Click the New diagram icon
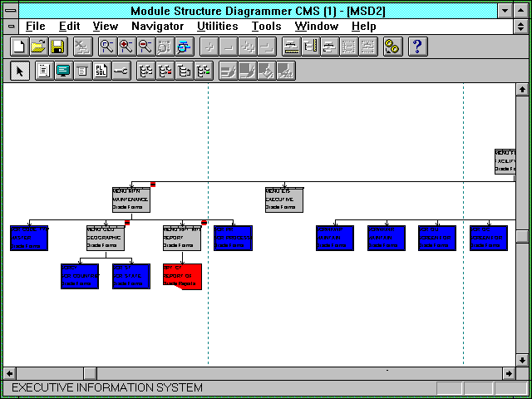This screenshot has height=399, width=532. [x=20, y=47]
